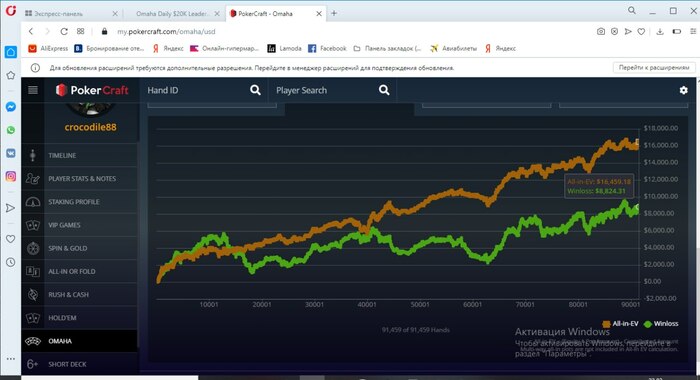Open Messenger in the Opera sidebar

click(x=11, y=107)
